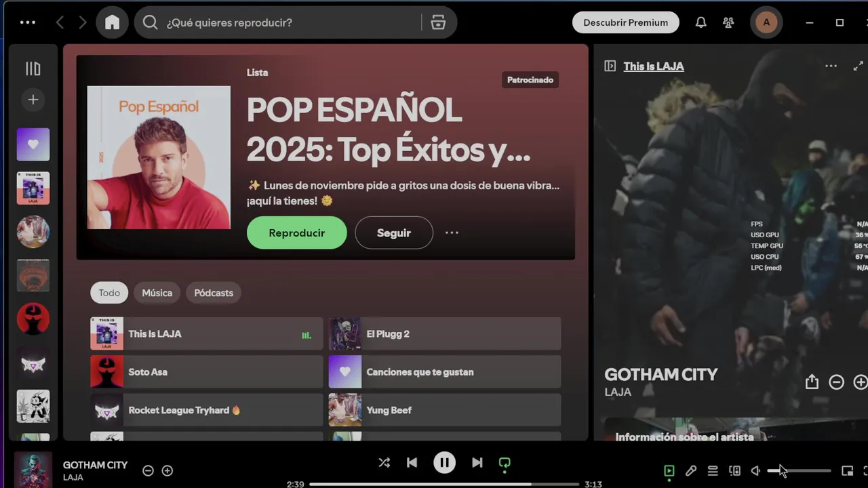Image resolution: width=868 pixels, height=488 pixels.
Task: Open This Is LAJA link in panel
Action: click(654, 66)
